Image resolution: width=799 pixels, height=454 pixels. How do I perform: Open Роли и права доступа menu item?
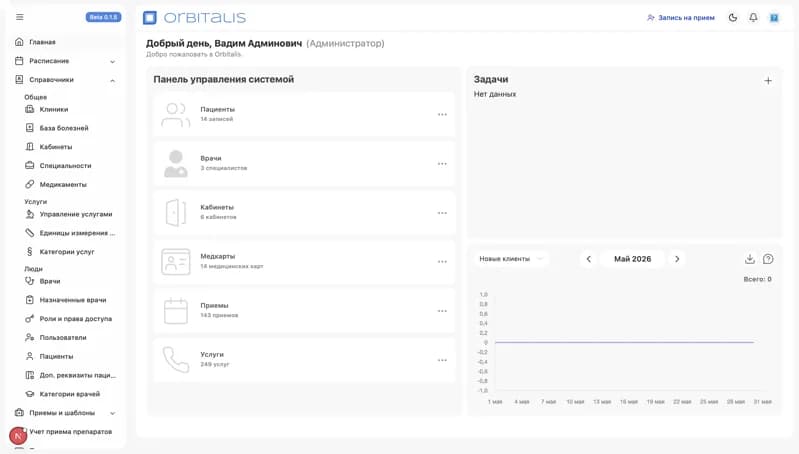click(x=75, y=319)
